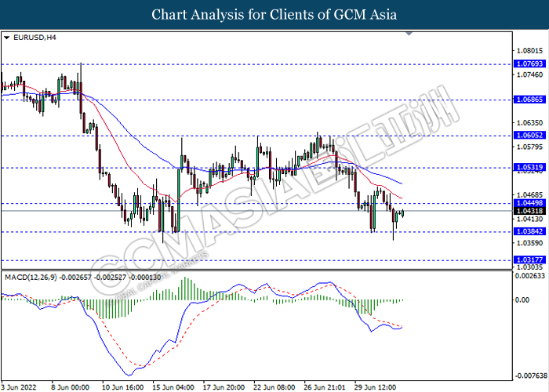Select the 1.07693 price level label
The image size is (549, 392).
coord(529,64)
